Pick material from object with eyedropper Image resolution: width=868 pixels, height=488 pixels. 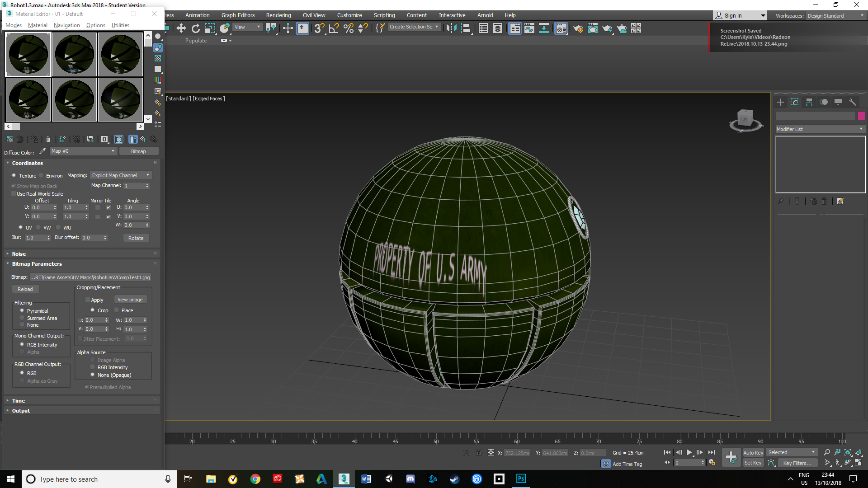point(42,151)
